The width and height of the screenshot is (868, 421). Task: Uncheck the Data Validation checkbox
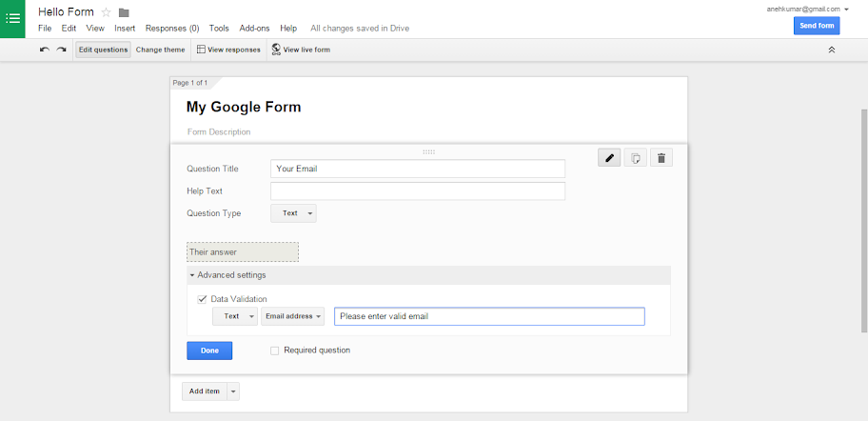[202, 299]
